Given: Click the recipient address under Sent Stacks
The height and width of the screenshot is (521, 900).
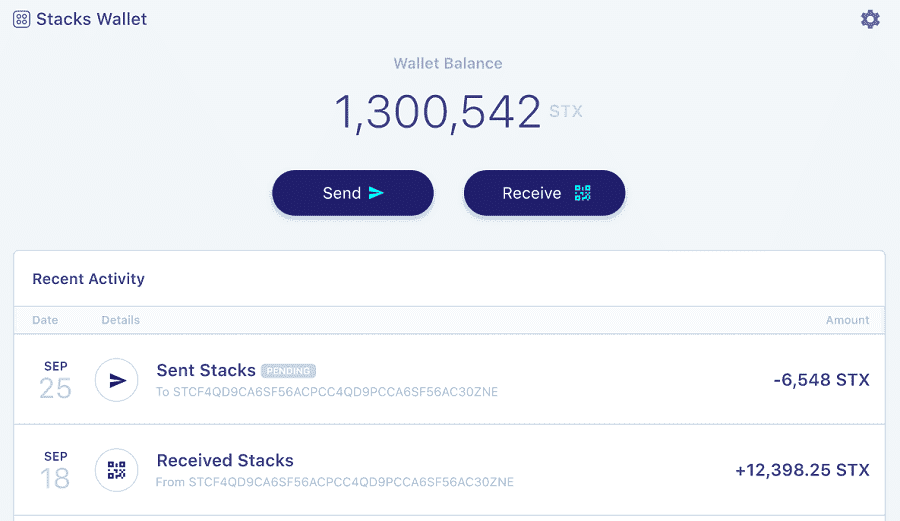Looking at the screenshot, I should click(x=327, y=392).
